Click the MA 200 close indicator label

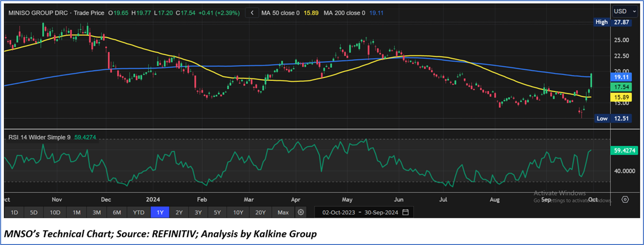[344, 13]
